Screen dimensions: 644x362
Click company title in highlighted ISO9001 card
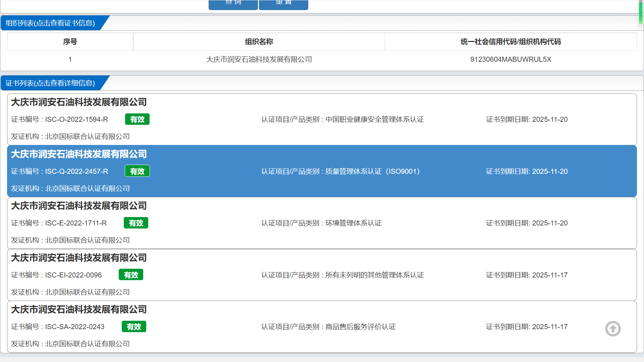click(x=79, y=154)
